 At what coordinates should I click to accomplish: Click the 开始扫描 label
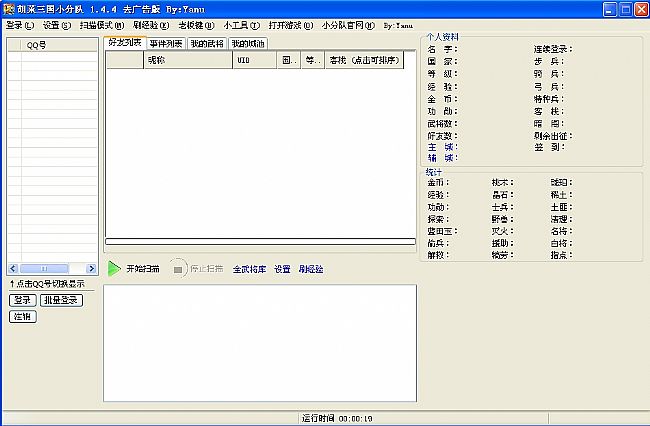click(143, 269)
